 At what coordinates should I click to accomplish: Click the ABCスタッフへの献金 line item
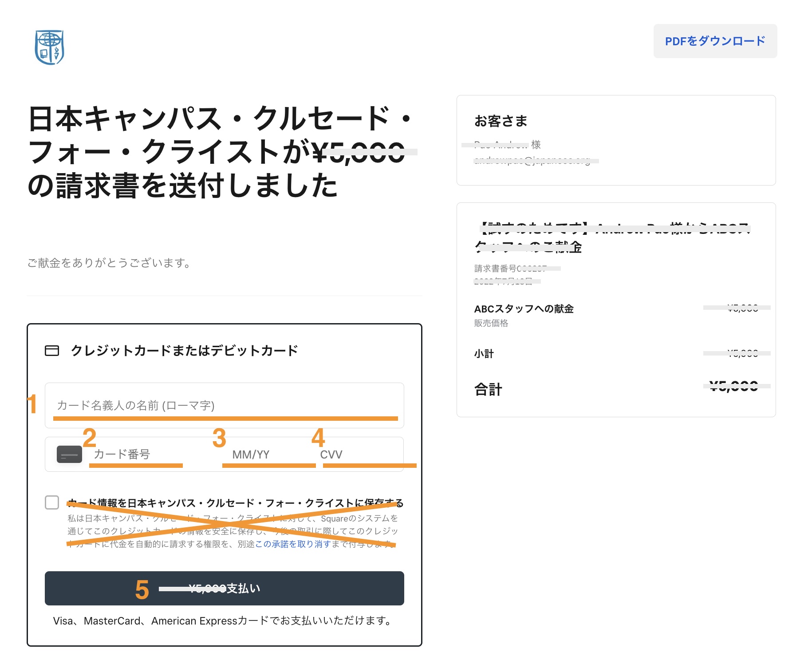[524, 308]
